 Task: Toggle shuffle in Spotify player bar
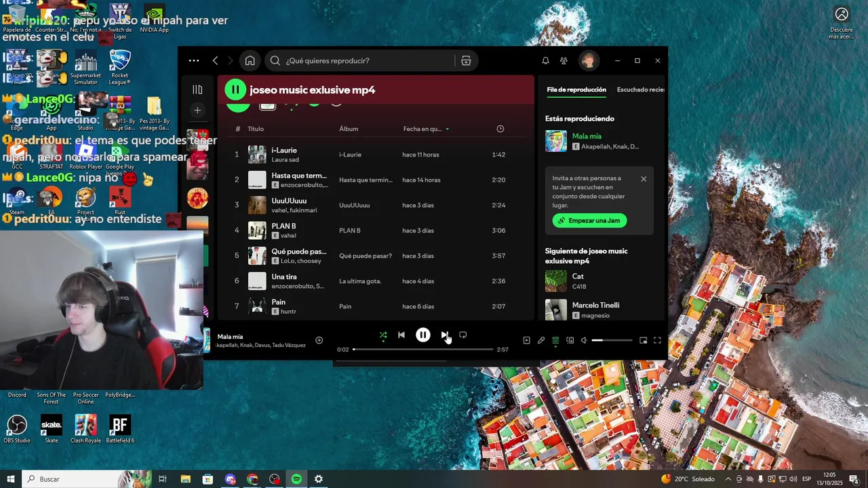click(383, 335)
